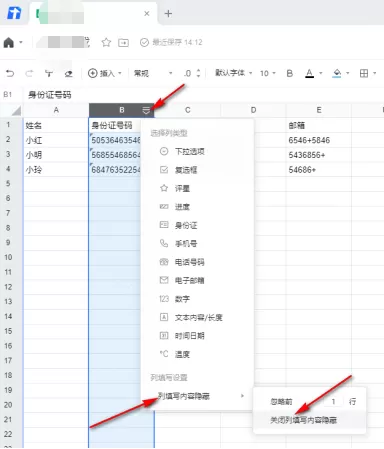The image size is (384, 449).
Task: Click the saved status checkmark icon
Action: click(x=144, y=42)
